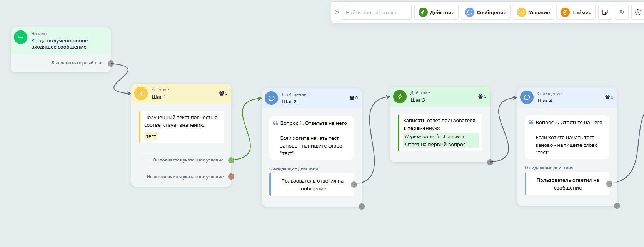
Task: Click the green lightning icon on Шаг 3
Action: click(x=400, y=96)
